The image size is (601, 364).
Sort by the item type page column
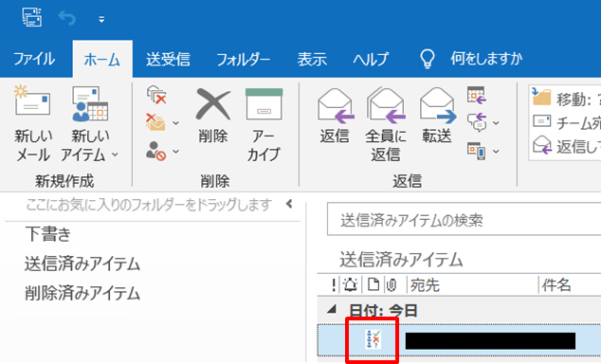point(373,284)
